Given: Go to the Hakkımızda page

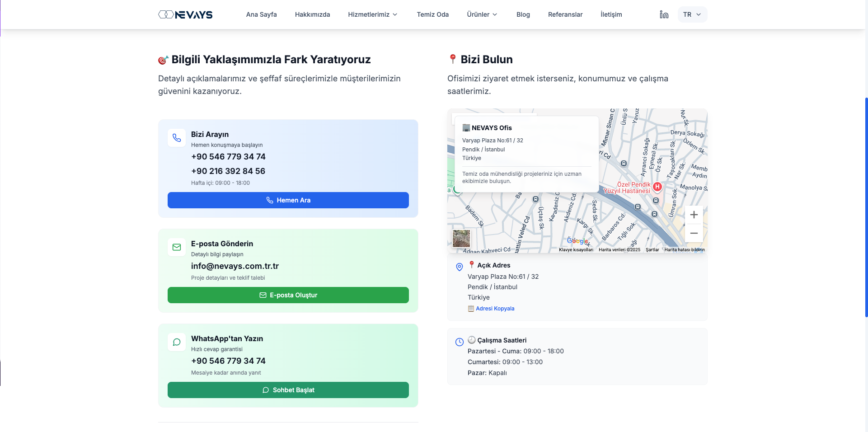Looking at the screenshot, I should point(312,14).
